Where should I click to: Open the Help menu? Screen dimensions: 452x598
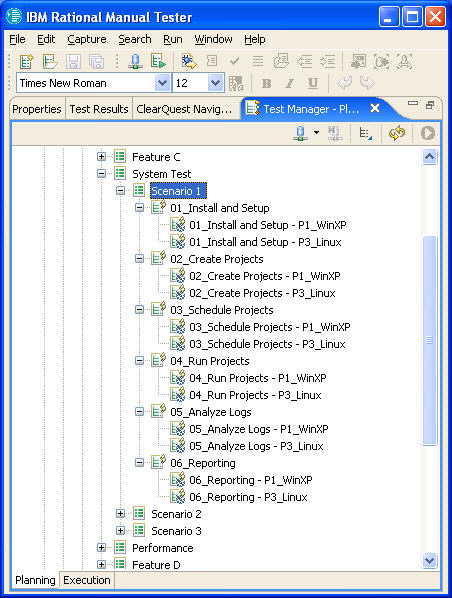(x=255, y=39)
